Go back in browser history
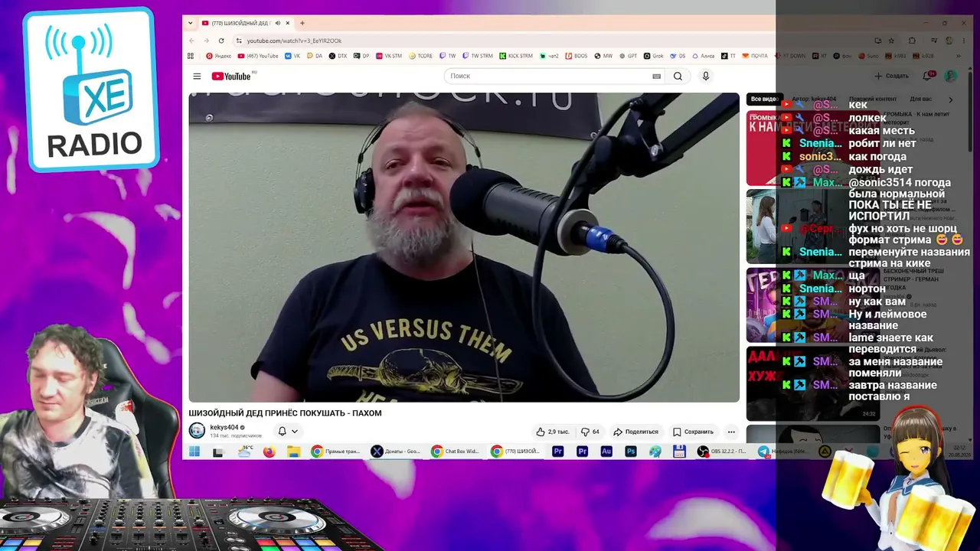Image resolution: width=980 pixels, height=551 pixels. [191, 41]
